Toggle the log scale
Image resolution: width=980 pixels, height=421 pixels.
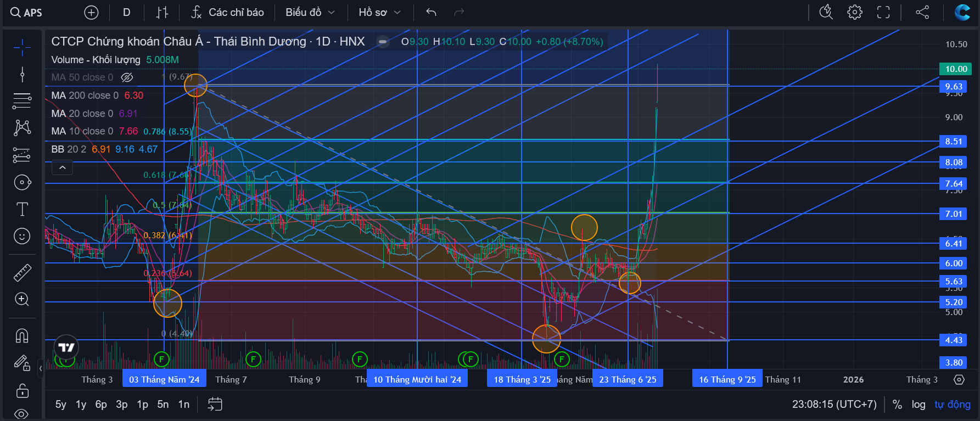[x=919, y=405]
